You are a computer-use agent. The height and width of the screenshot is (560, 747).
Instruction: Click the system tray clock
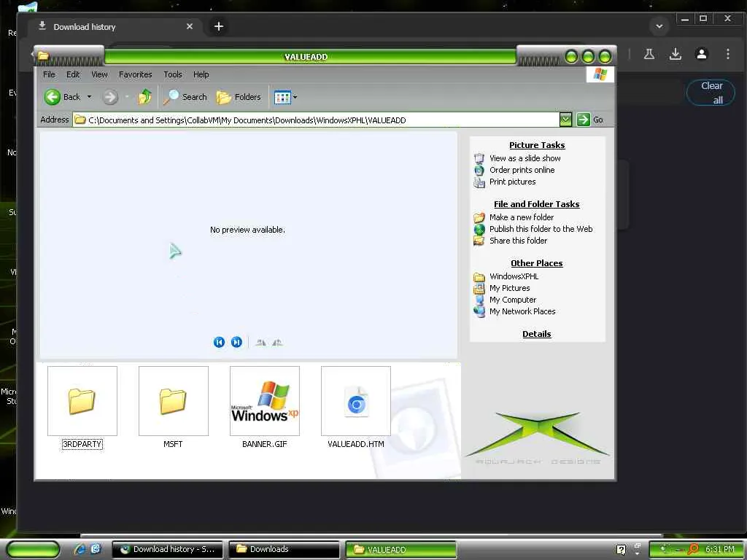tap(720, 550)
